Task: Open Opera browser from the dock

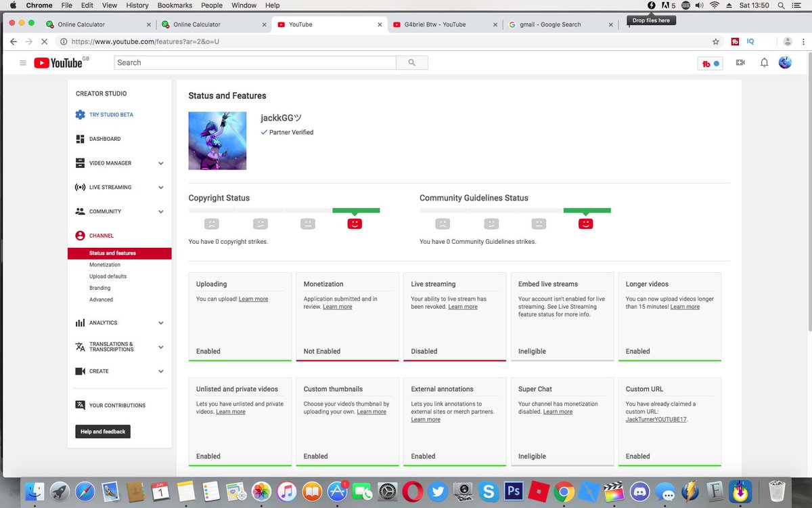Action: (412, 491)
